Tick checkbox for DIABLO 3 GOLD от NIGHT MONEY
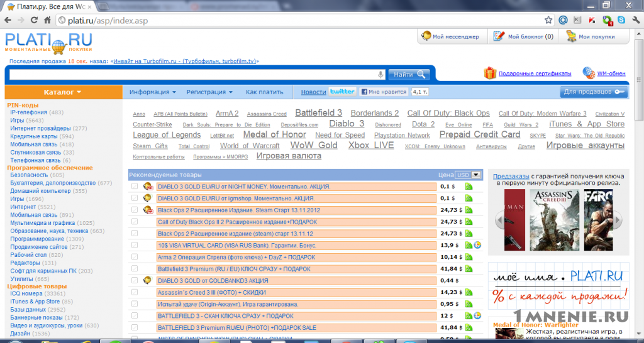The width and height of the screenshot is (644, 343). (135, 187)
